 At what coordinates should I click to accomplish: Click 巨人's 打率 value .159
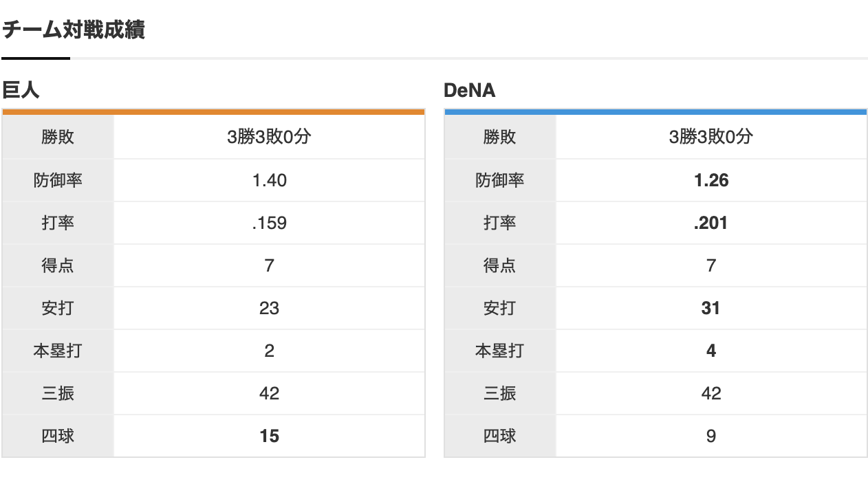click(269, 223)
